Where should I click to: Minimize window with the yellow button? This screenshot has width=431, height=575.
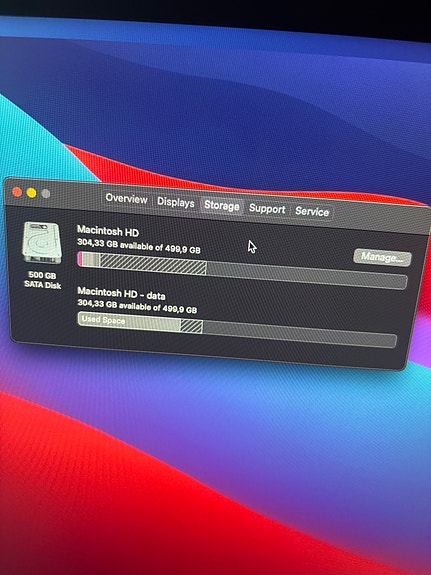[32, 193]
